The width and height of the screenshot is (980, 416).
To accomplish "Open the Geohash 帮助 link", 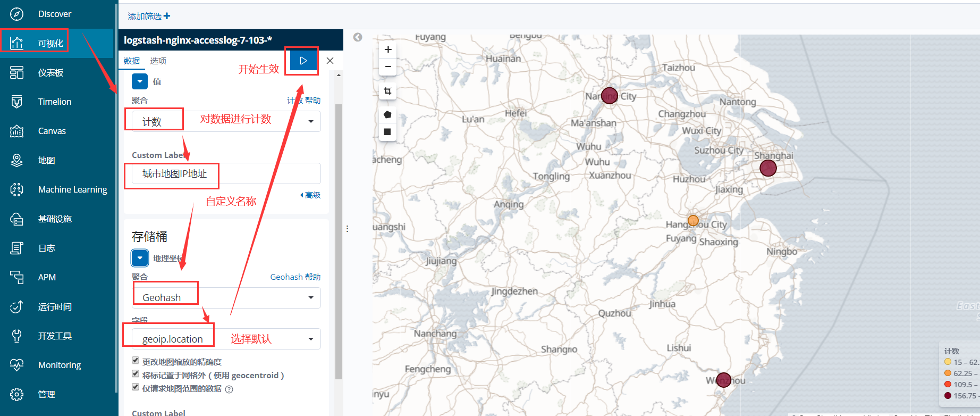I will point(295,277).
